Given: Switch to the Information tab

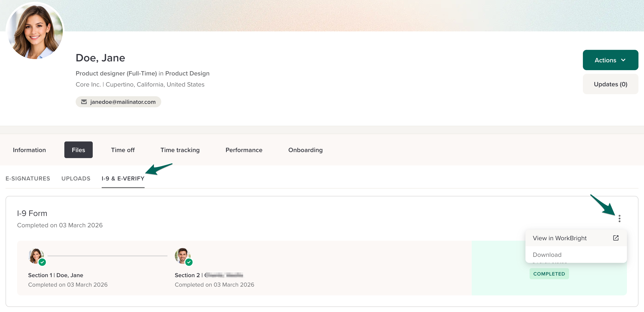Looking at the screenshot, I should pos(29,150).
